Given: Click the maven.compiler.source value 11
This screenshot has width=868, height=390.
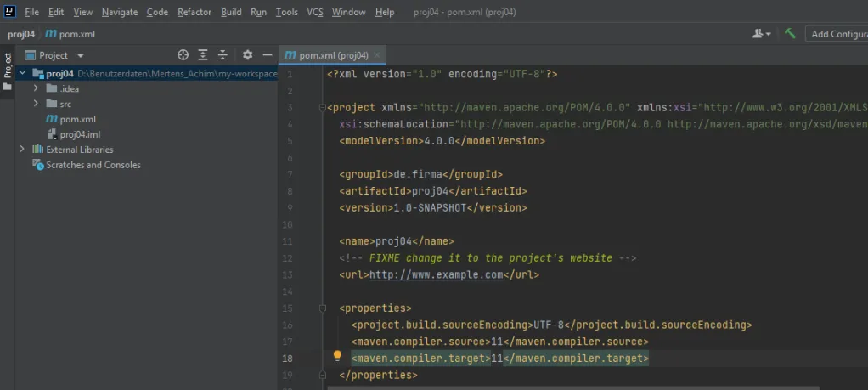Looking at the screenshot, I should pos(497,342).
